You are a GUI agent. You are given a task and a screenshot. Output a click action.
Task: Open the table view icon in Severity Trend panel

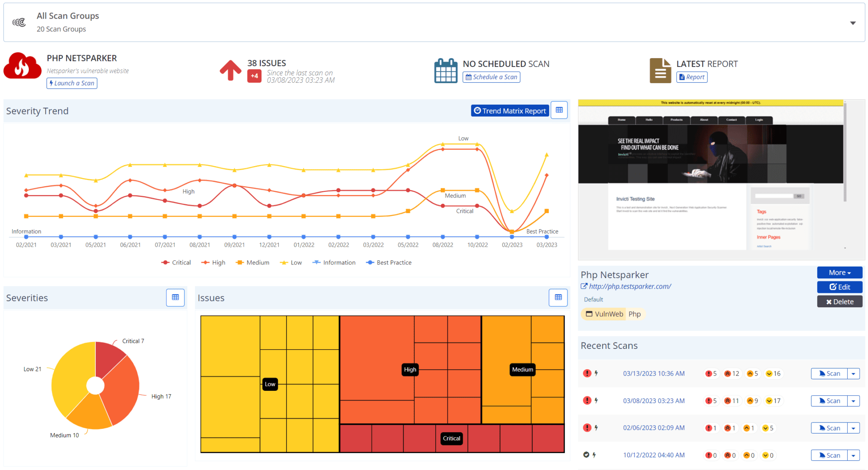click(x=559, y=110)
